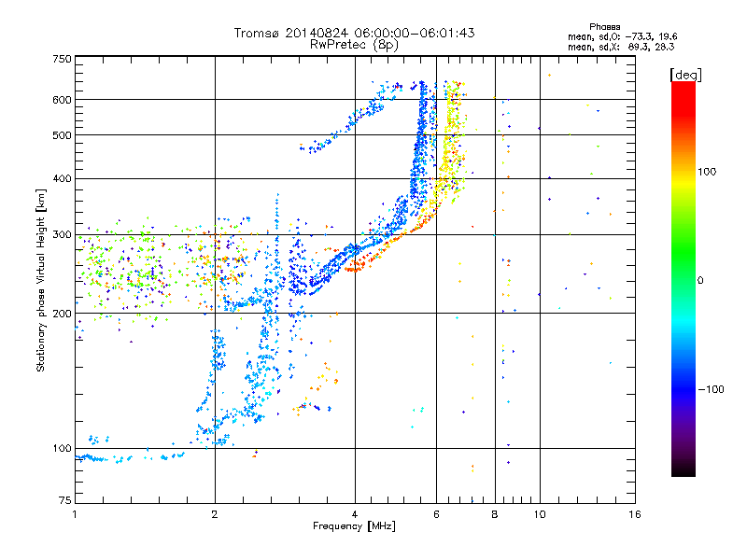The height and width of the screenshot is (560, 747).
Task: Click the '600' y-axis tick label
Action: 62,100
